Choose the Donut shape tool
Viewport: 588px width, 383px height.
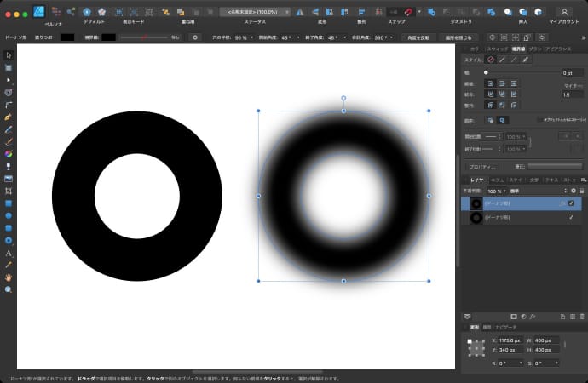click(9, 241)
